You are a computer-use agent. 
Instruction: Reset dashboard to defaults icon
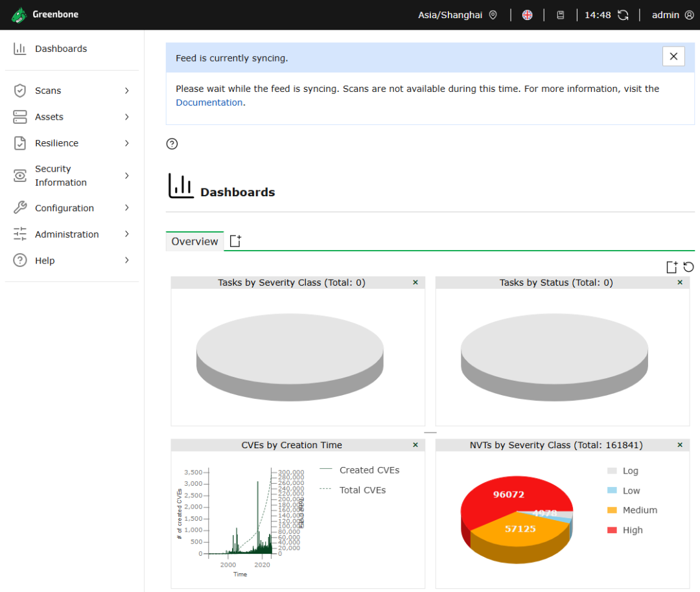pos(689,267)
